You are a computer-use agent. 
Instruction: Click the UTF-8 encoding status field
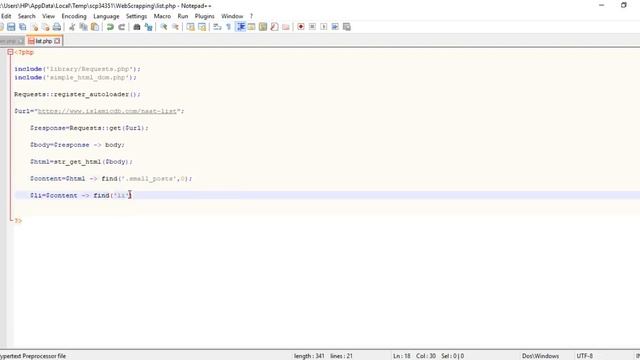584,356
